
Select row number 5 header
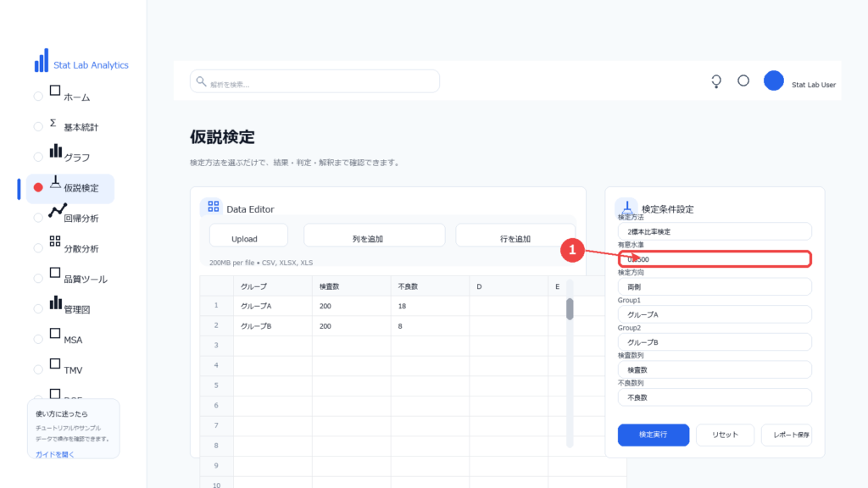pyautogui.click(x=216, y=385)
